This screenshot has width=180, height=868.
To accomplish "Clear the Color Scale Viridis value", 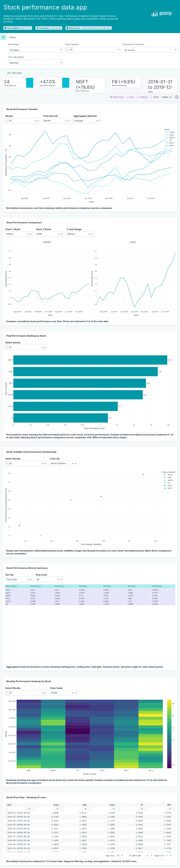I will click(x=73, y=693).
